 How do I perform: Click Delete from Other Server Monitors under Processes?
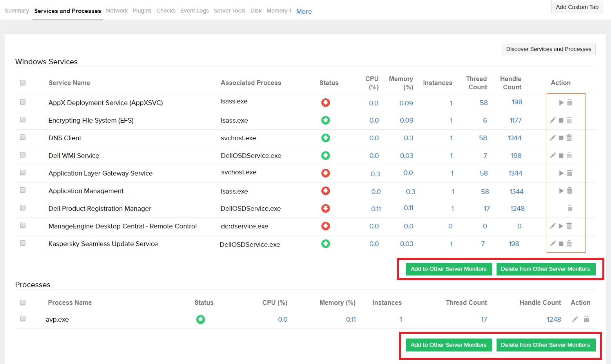tap(546, 345)
